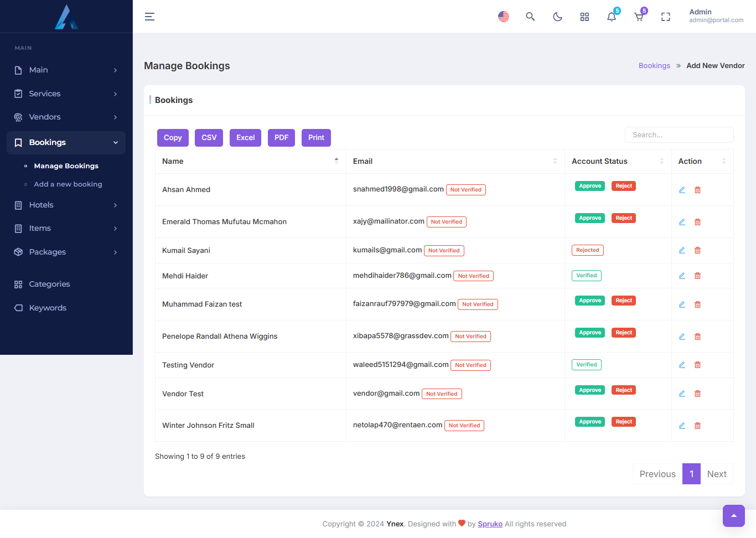This screenshot has width=756, height=538.
Task: Delete the Kumail Sayani row
Action: [x=697, y=250]
